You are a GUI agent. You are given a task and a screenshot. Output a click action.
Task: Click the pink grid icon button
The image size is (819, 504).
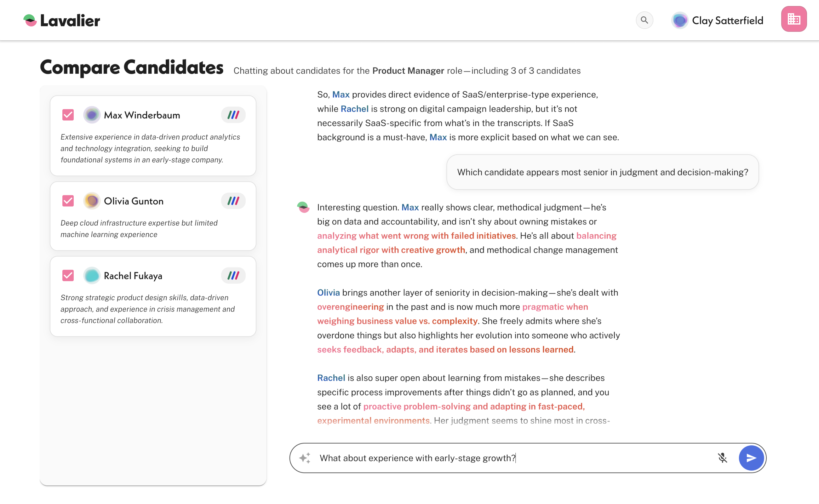pyautogui.click(x=793, y=19)
